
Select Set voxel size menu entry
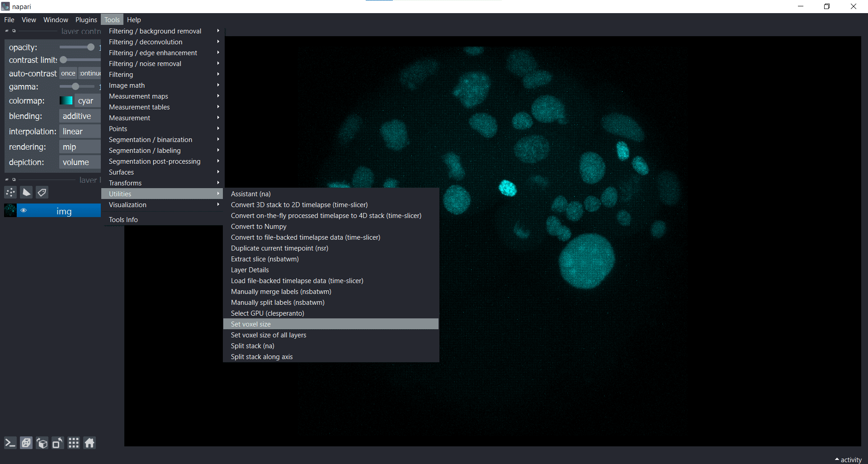click(251, 324)
